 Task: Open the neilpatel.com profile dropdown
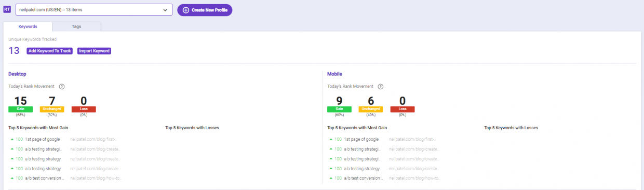(94, 10)
